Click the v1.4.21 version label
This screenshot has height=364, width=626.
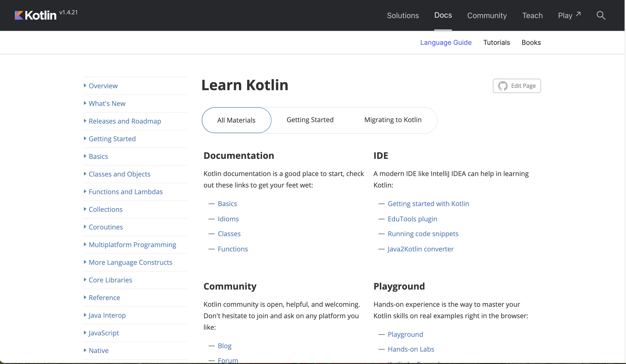tap(68, 12)
